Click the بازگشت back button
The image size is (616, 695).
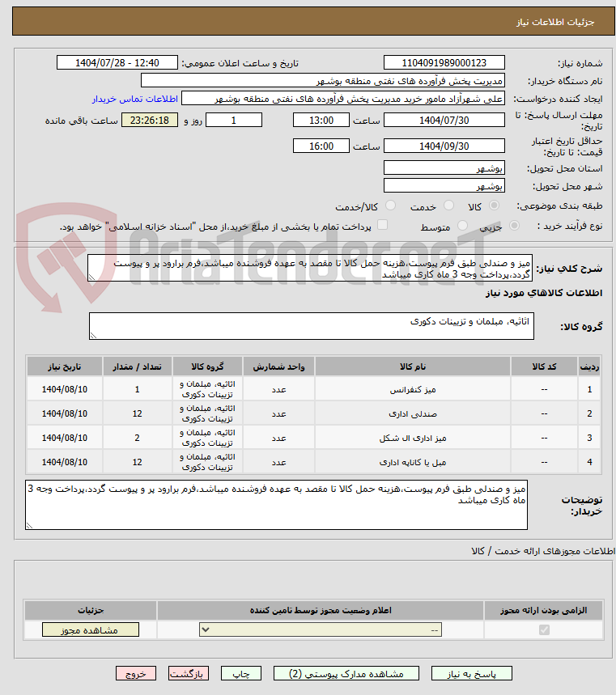click(x=189, y=674)
